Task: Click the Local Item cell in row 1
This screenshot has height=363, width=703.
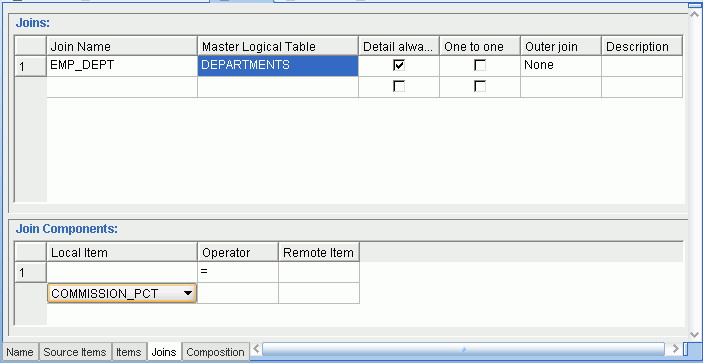Action: click(x=122, y=272)
